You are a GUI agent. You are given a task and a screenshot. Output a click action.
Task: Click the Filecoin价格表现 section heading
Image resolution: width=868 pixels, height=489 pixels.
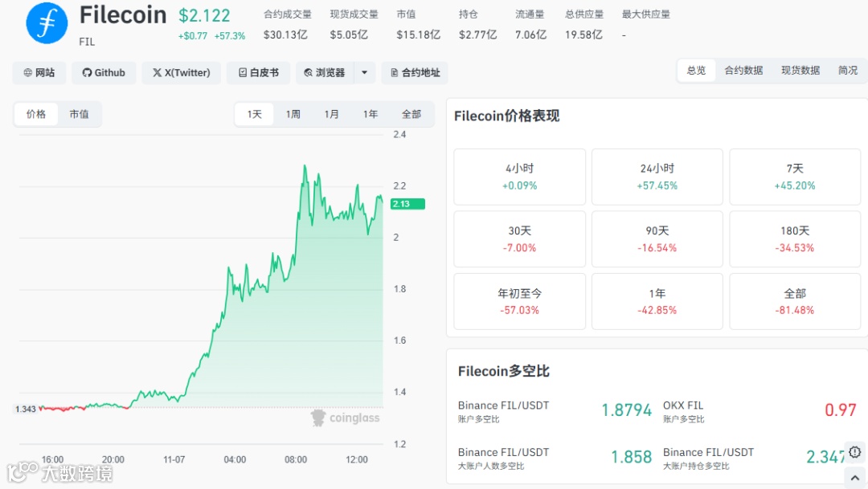506,116
